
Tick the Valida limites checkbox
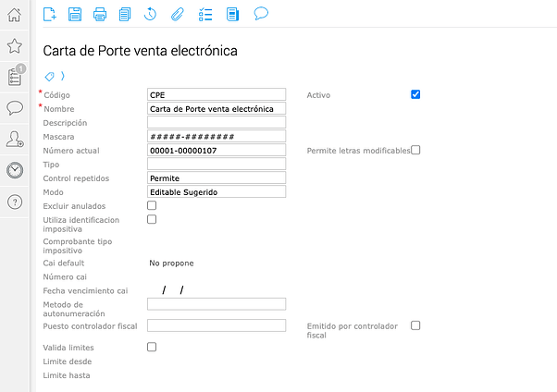[x=152, y=347]
